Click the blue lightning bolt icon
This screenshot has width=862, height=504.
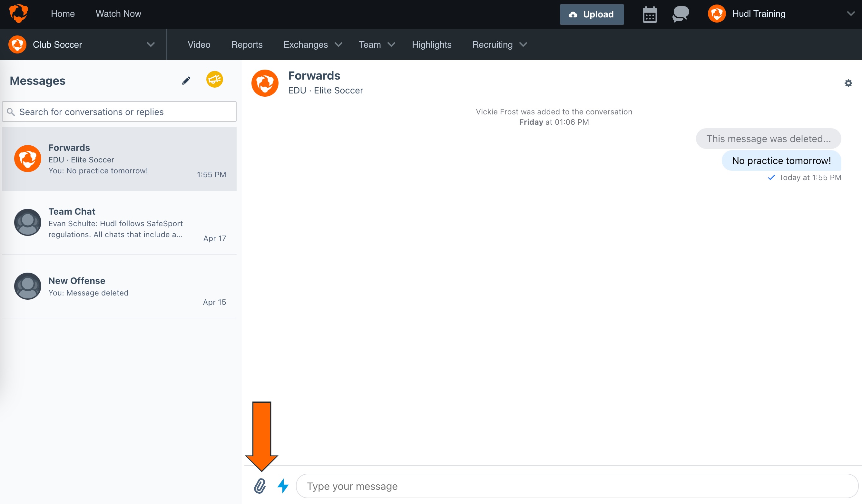(283, 486)
